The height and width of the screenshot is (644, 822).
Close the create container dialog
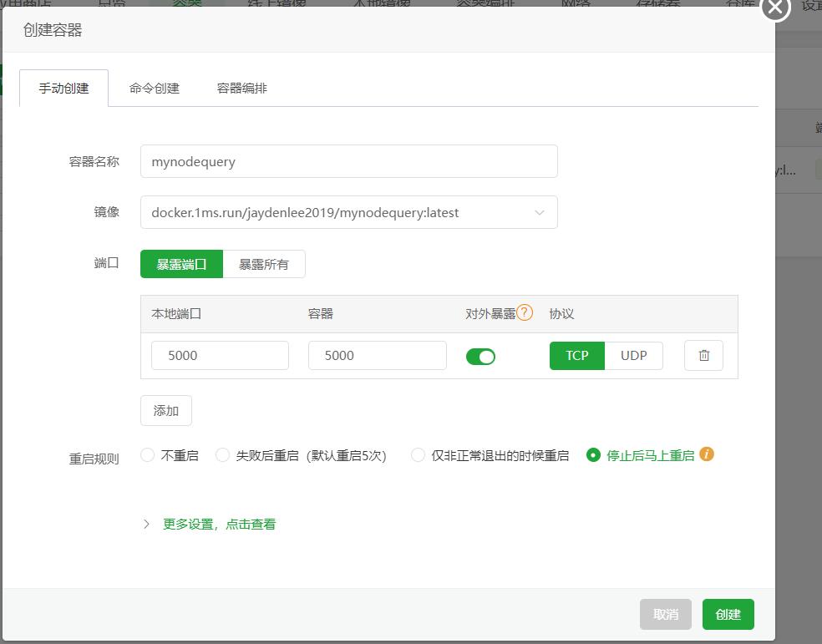[775, 8]
